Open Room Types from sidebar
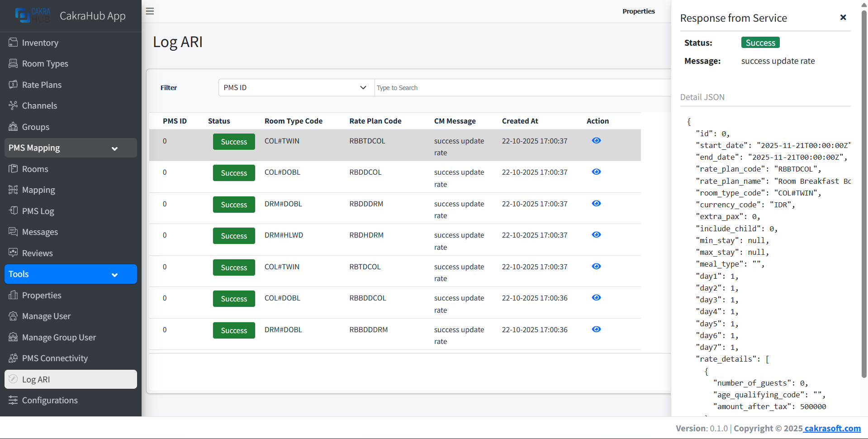This screenshot has width=868, height=439. [45, 64]
